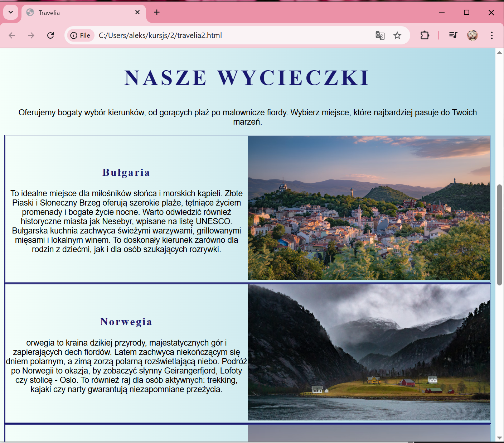Open the Google Translate page icon
504x443 pixels.
380,35
